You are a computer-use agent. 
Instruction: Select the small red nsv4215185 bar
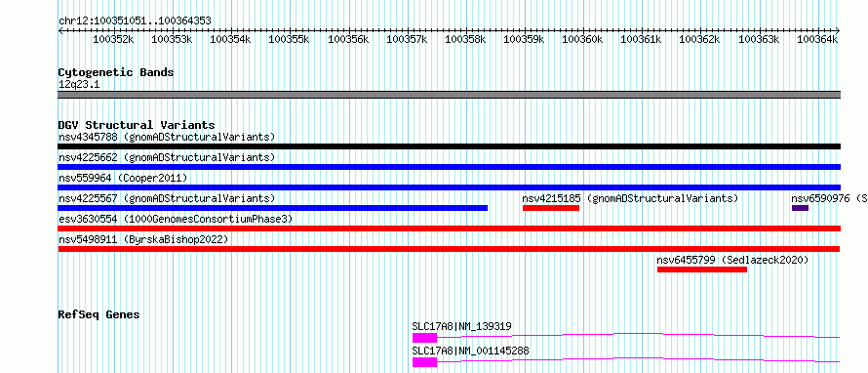pyautogui.click(x=551, y=208)
